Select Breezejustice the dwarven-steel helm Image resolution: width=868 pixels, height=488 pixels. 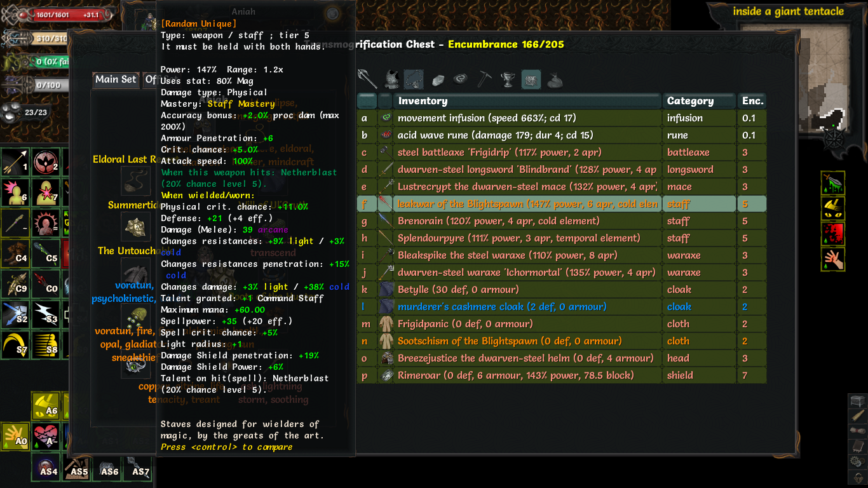point(562,358)
